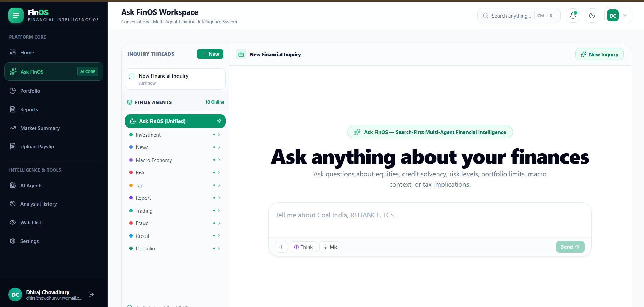Create a new inquiry thread with New button

click(210, 54)
